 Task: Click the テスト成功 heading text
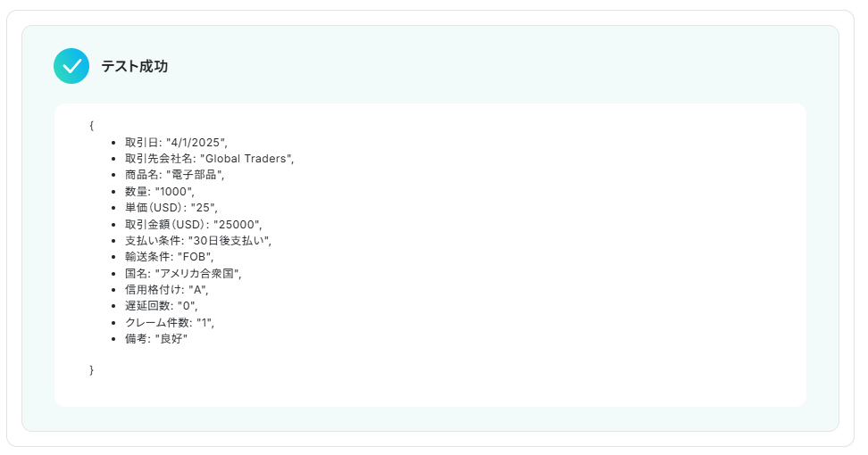[134, 67]
